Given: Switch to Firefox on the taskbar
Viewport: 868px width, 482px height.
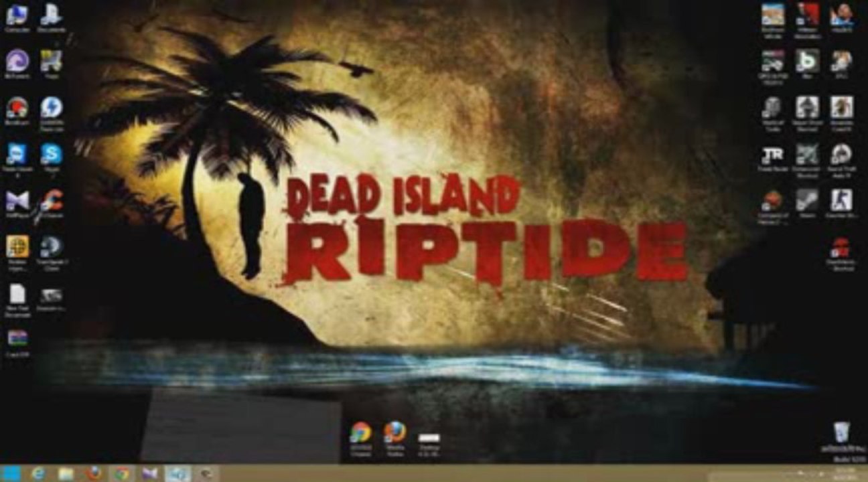Looking at the screenshot, I should (x=94, y=473).
